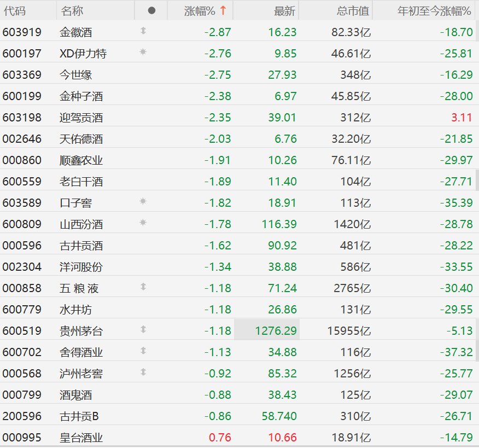This screenshot has width=479, height=448.
Task: Click the starburst marker in 口子窖 row
Action: click(143, 201)
